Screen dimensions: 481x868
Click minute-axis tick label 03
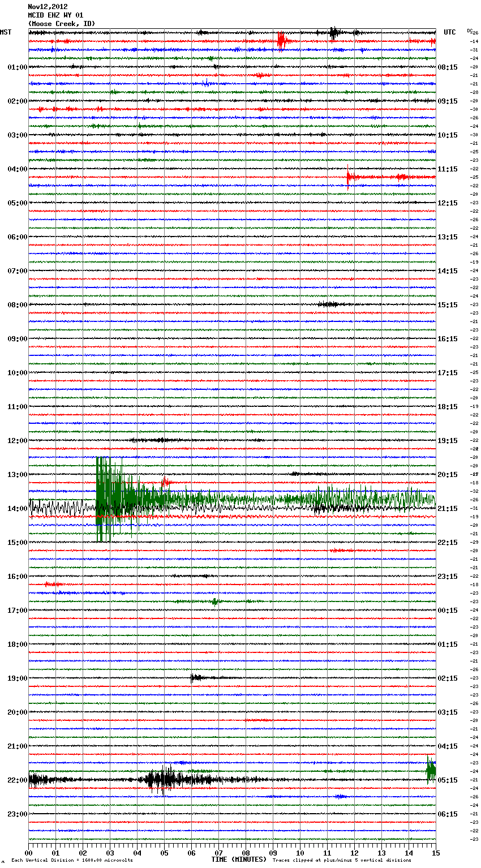click(110, 852)
